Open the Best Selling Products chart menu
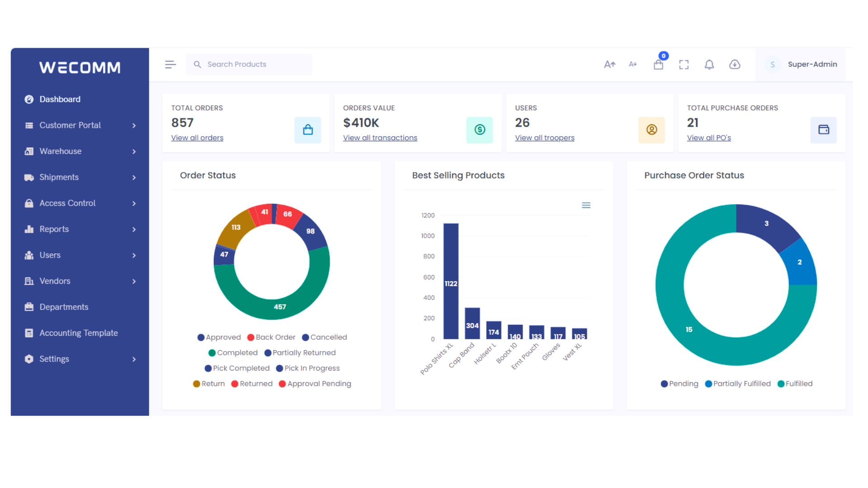Viewport: 868px width, 488px height. point(586,205)
